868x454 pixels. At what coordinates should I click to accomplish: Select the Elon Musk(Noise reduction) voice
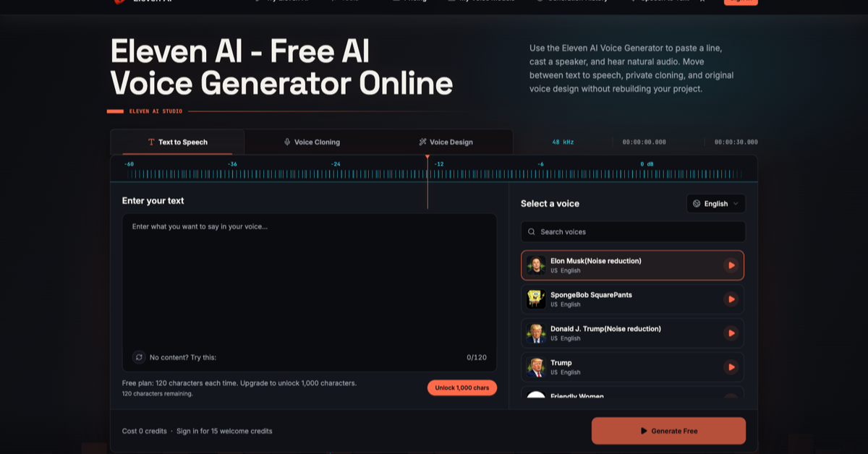(x=632, y=265)
